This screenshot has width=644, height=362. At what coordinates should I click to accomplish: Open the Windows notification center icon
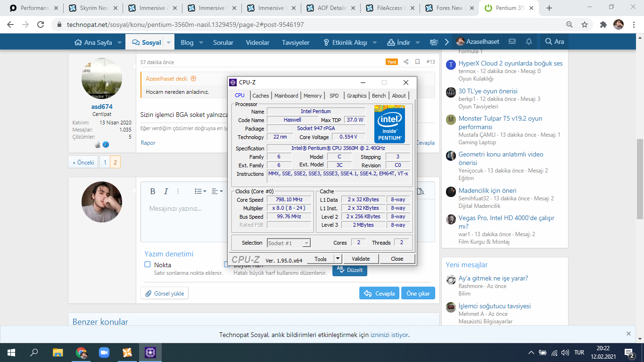[x=629, y=352]
